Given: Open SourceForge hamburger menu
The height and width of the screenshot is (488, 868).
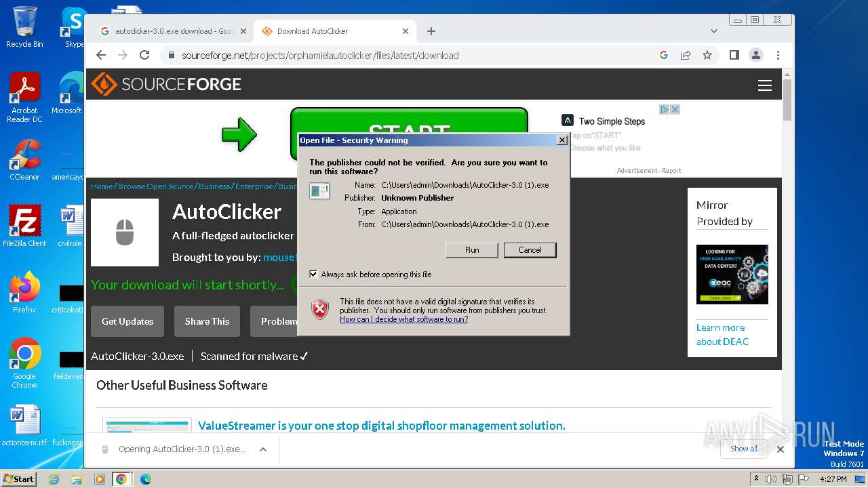Looking at the screenshot, I should (x=765, y=85).
